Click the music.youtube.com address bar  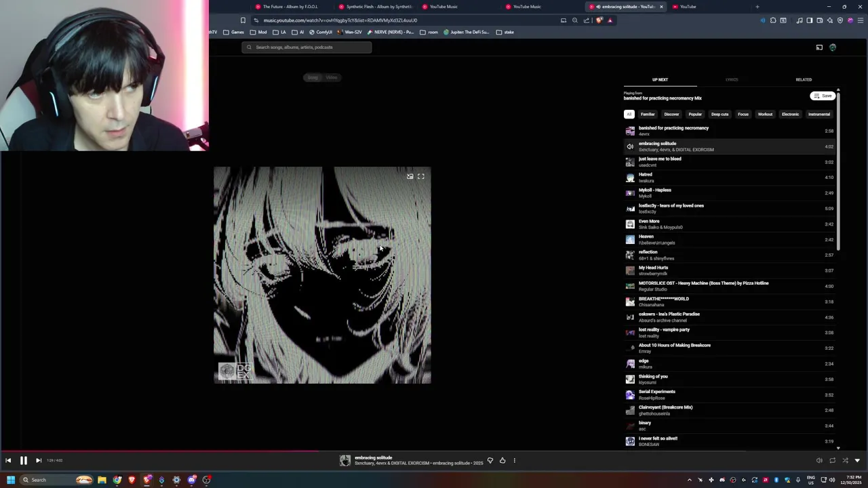[x=407, y=20]
